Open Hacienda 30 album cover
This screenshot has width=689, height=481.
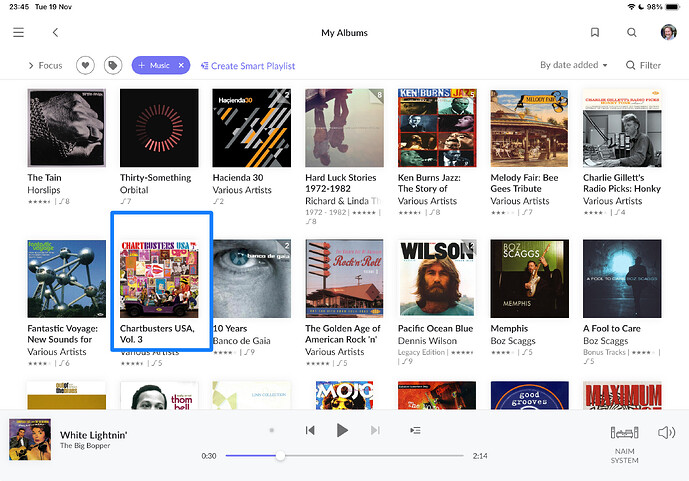coord(251,128)
